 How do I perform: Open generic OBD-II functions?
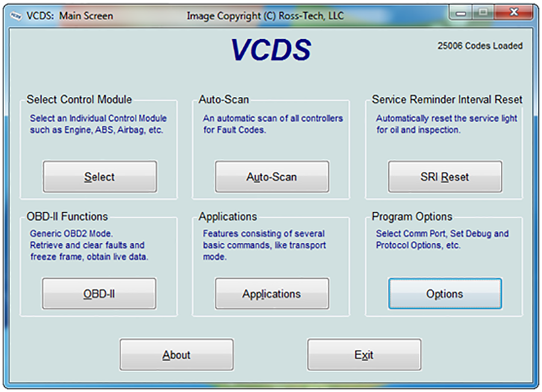pos(98,293)
